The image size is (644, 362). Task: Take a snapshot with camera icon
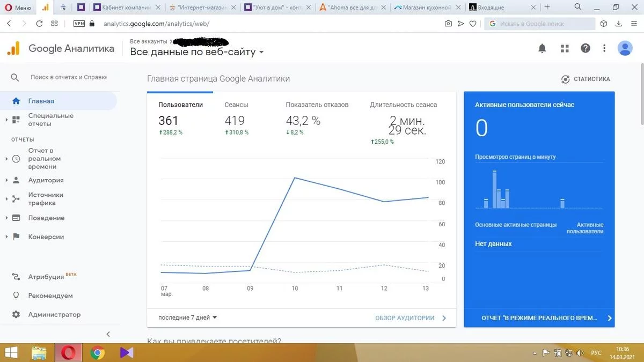click(448, 24)
